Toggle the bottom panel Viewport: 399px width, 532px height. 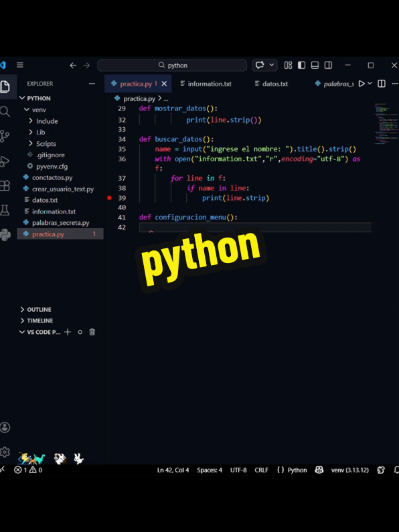click(315, 65)
